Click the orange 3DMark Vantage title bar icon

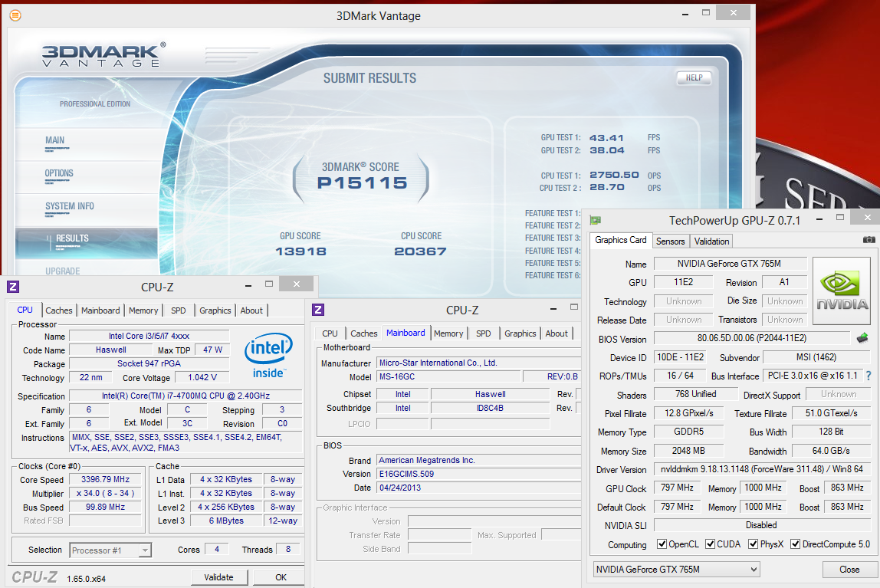point(15,15)
